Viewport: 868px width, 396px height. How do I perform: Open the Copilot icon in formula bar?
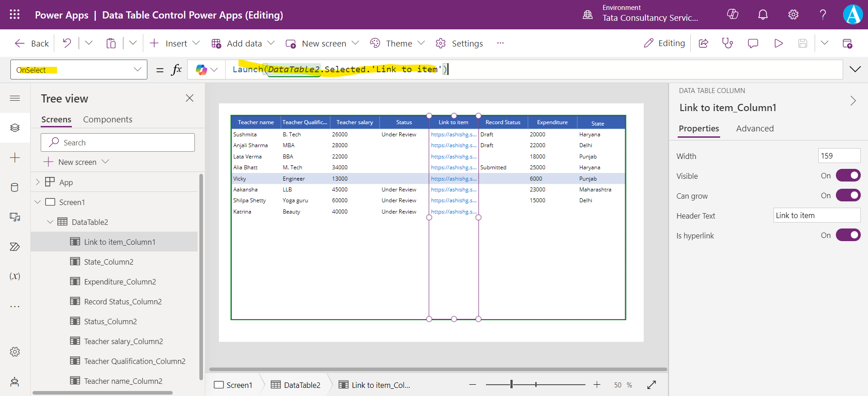[x=202, y=70]
